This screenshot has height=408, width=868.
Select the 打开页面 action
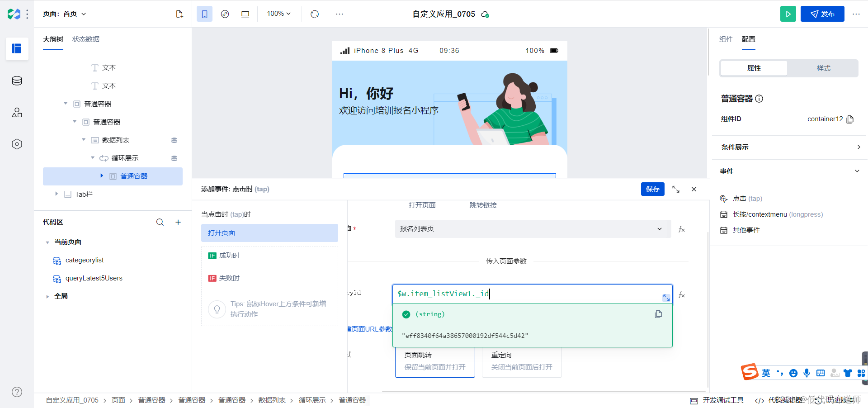(x=269, y=233)
